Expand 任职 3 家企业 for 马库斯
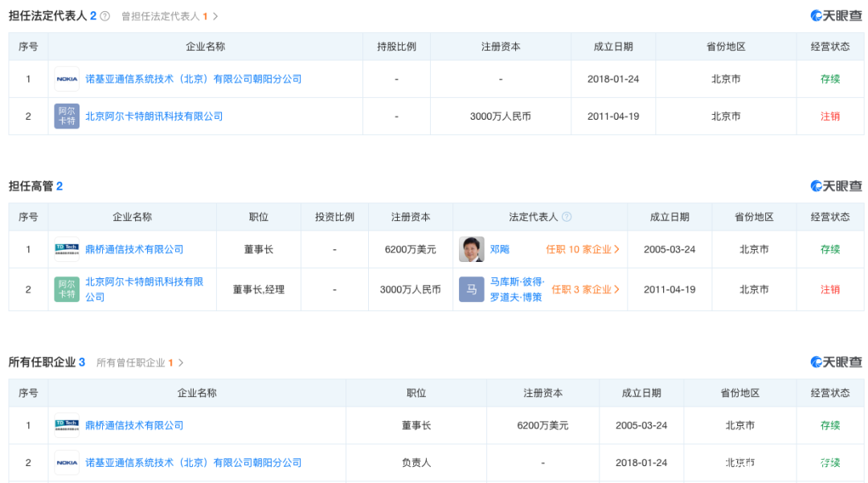Viewport: 868px width, 483px height. 586,289
